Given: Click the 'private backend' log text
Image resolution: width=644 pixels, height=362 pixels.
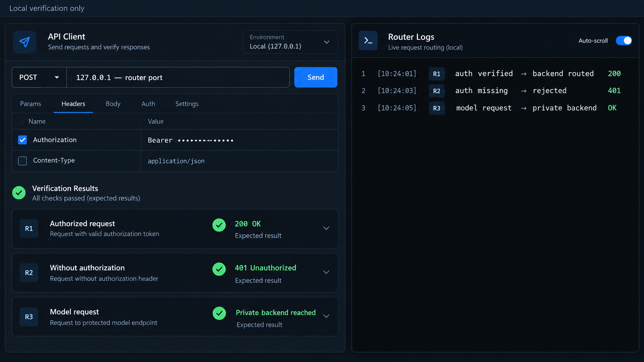Looking at the screenshot, I should pos(564,108).
